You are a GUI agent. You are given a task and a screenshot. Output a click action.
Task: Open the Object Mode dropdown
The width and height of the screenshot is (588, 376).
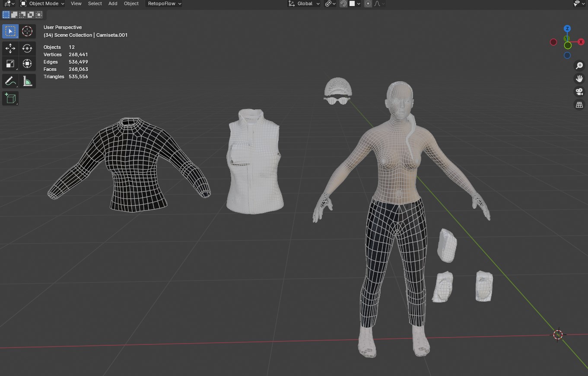(x=42, y=3)
